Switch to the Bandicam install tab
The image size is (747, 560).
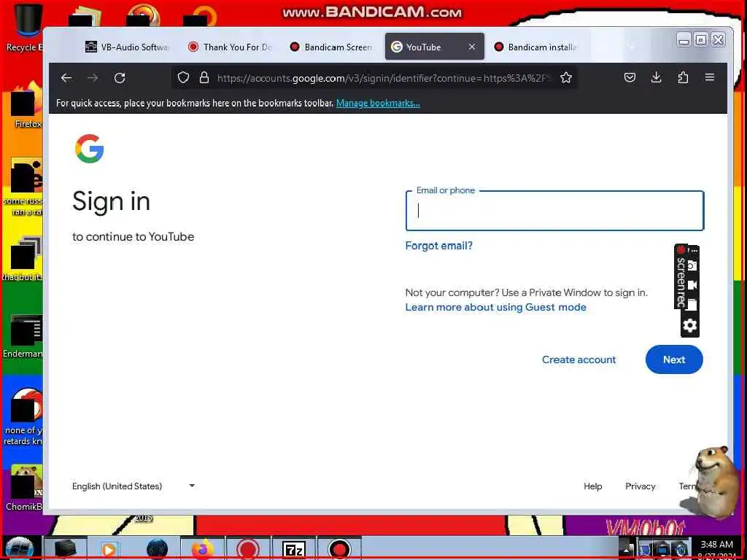[536, 47]
